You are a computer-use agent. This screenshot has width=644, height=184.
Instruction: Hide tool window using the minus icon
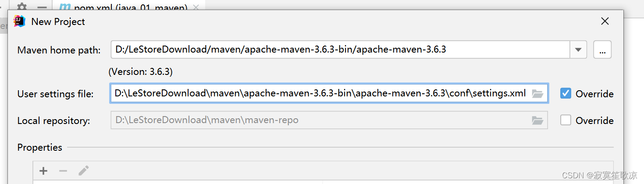(x=42, y=7)
